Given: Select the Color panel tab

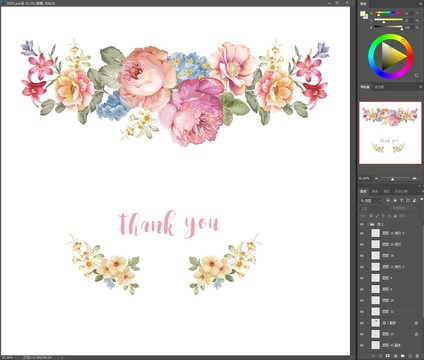Looking at the screenshot, I should (x=363, y=3).
